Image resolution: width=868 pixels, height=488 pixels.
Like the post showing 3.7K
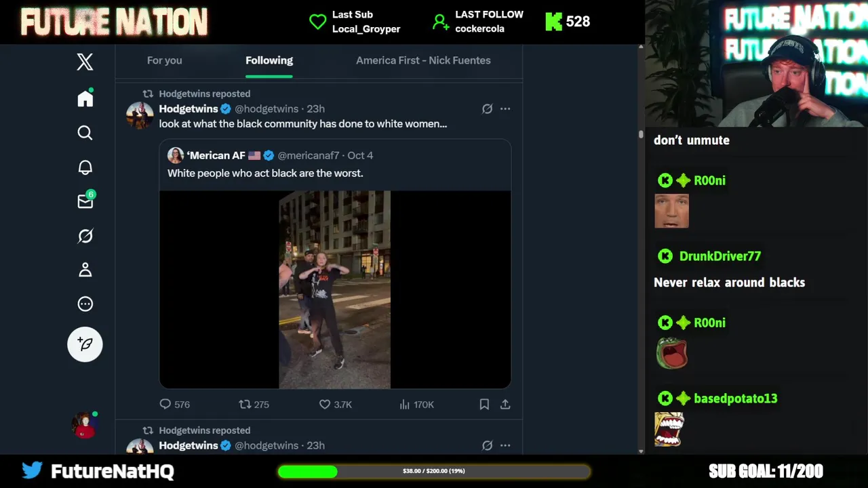coord(325,404)
